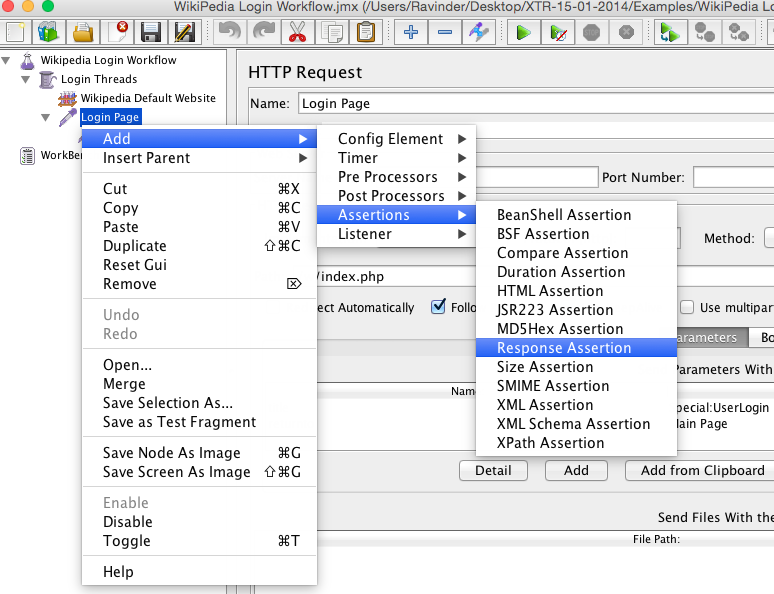Click the WorkBench clipboard icon in tree

tap(27, 156)
